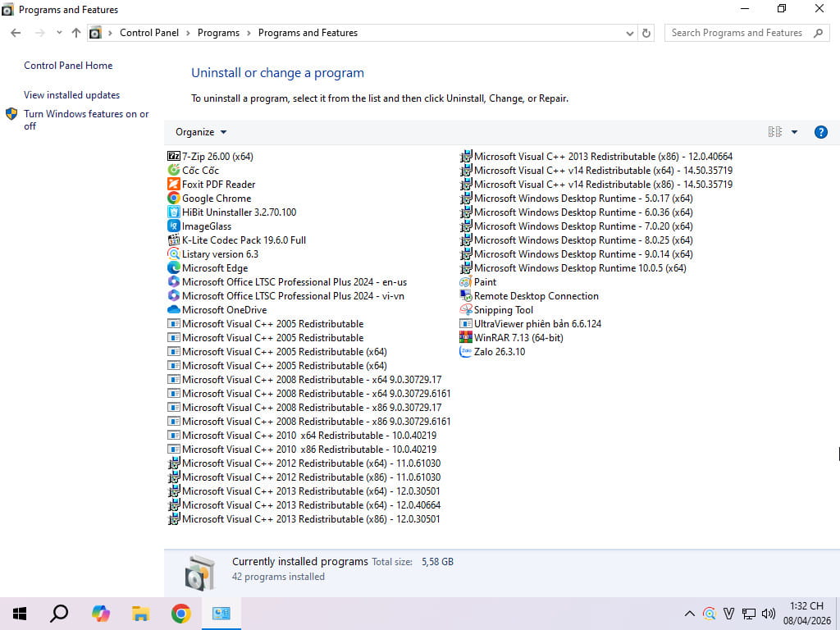
Task: Select Microsoft Visual C++ 2010 x86 Redistributable
Action: coord(302,449)
